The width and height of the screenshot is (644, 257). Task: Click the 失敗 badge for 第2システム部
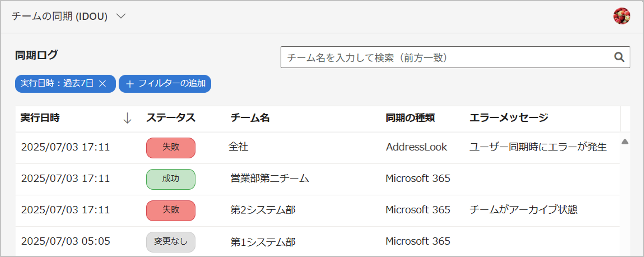[171, 211]
